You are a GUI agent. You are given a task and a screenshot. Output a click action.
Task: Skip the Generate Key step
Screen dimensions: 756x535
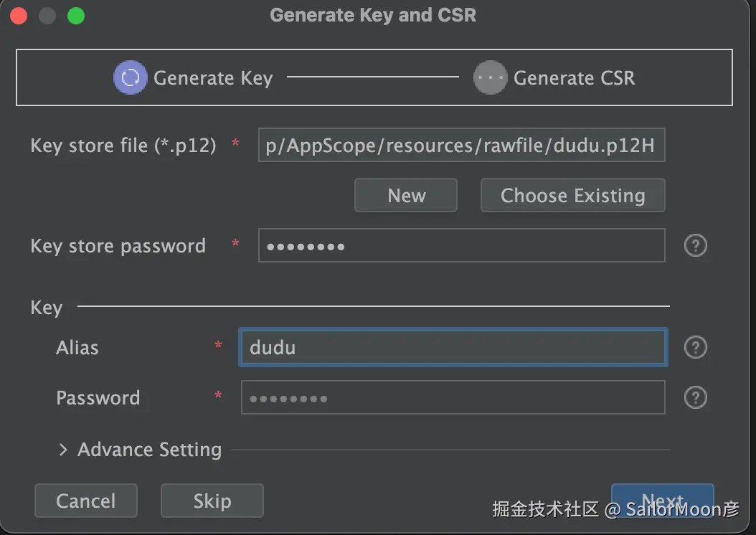pos(212,501)
